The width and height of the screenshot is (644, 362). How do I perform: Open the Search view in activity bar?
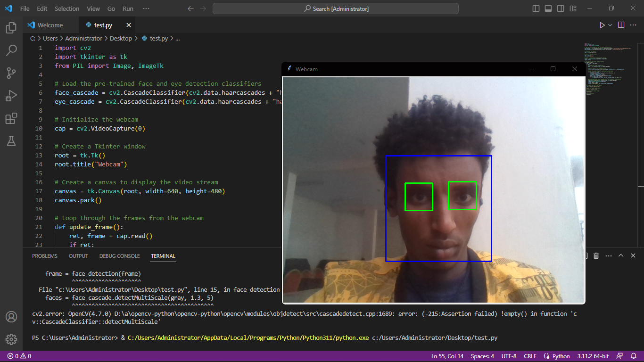tap(11, 50)
